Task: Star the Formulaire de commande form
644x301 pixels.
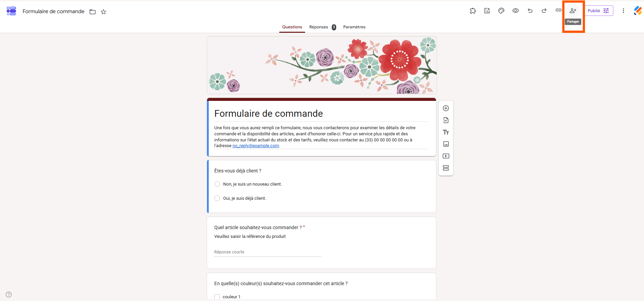Action: (x=104, y=12)
